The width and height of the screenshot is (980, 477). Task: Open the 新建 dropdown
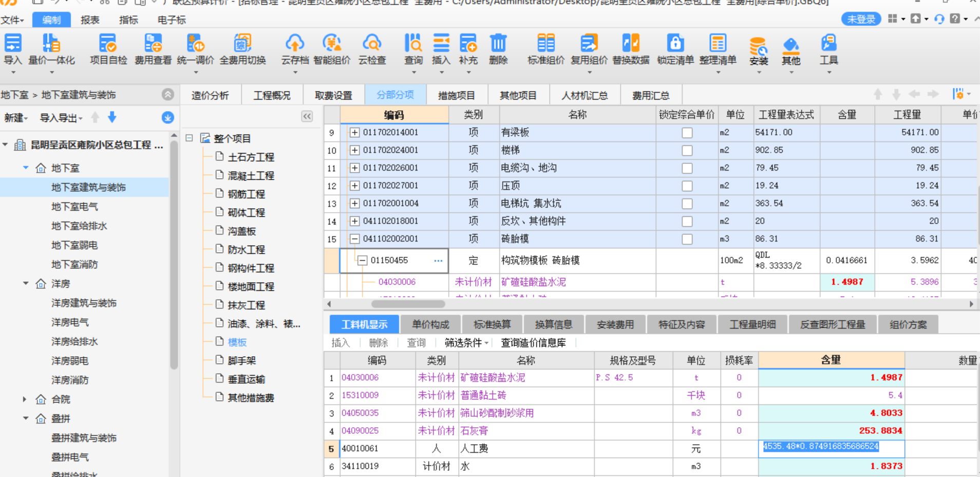(16, 118)
